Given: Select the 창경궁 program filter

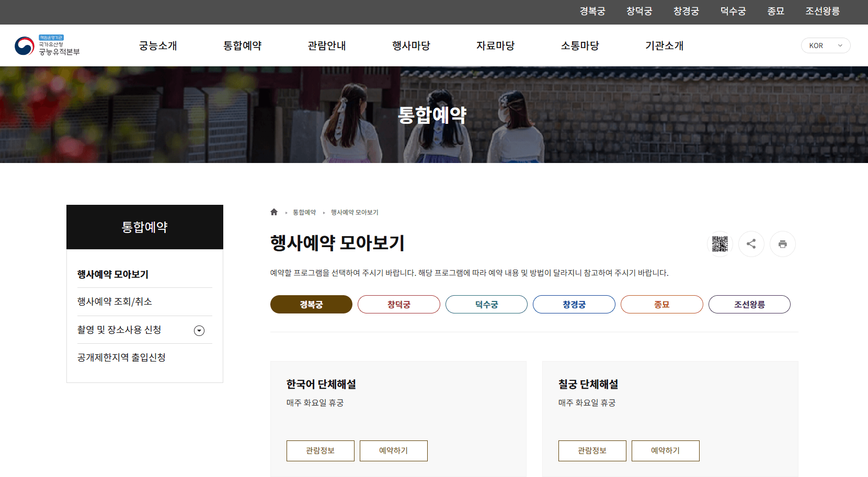Looking at the screenshot, I should pyautogui.click(x=574, y=304).
